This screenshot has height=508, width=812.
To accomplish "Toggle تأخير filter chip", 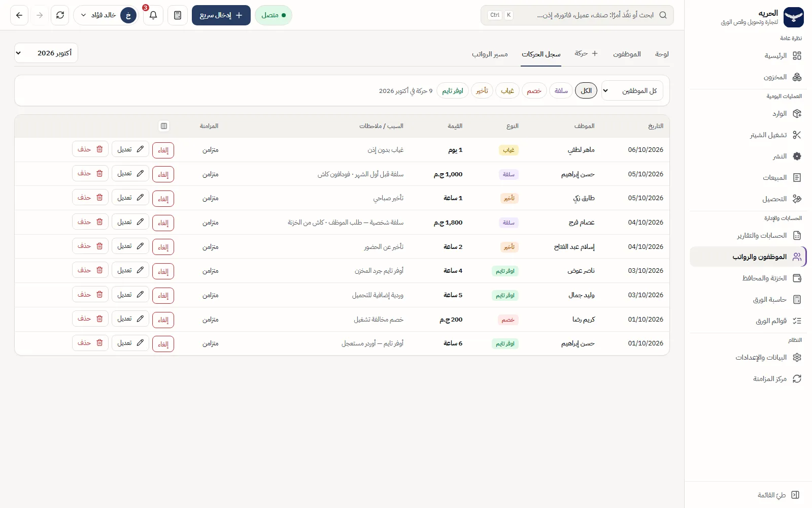I will (482, 91).
